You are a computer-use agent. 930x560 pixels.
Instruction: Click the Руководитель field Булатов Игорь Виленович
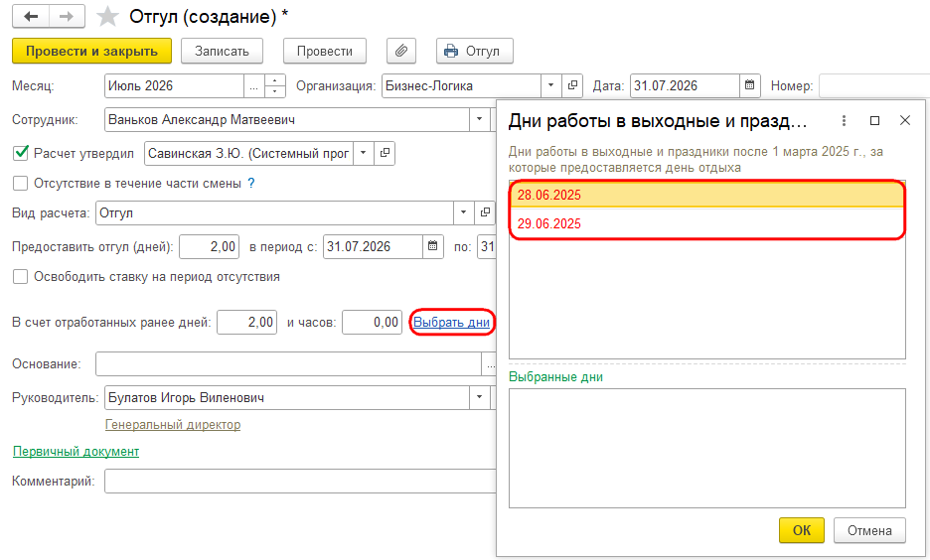[x=287, y=397]
